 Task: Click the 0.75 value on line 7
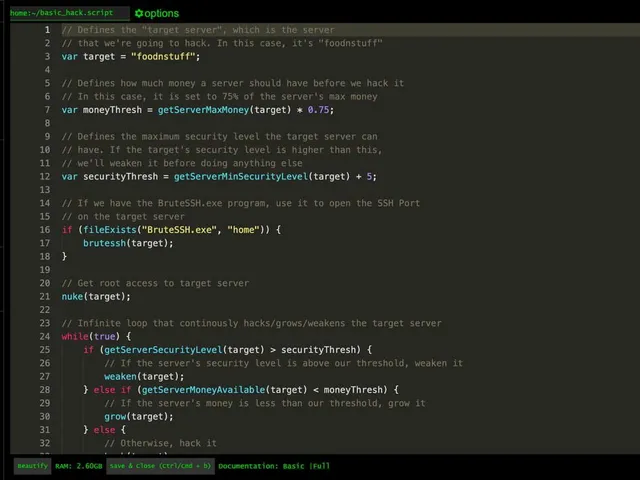click(318, 110)
